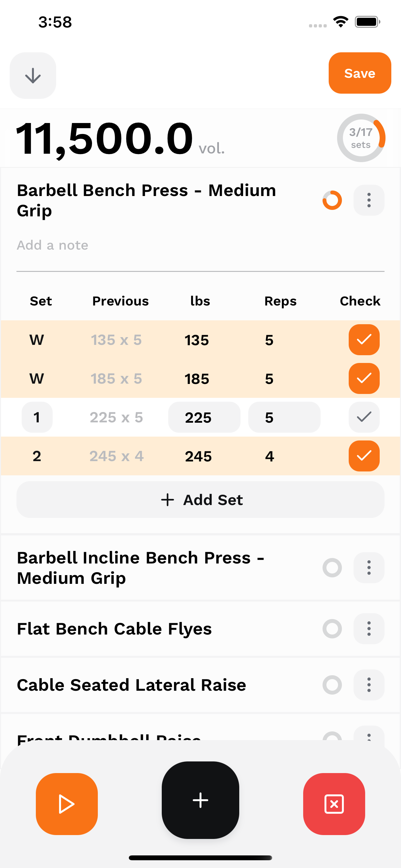Tap the black plus button to add exercise
Image resolution: width=401 pixels, height=868 pixels.
coord(200,800)
